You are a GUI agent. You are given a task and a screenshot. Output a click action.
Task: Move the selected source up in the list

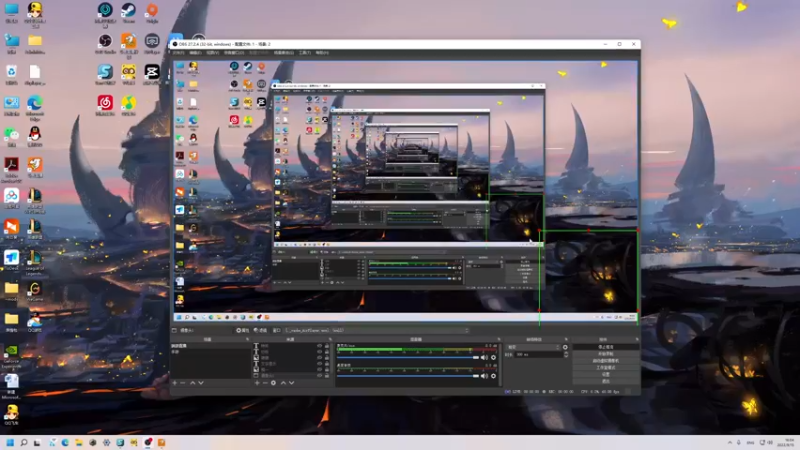tap(284, 383)
